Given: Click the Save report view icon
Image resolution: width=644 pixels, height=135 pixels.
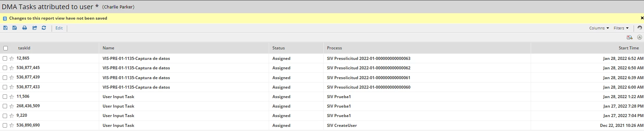Looking at the screenshot, I should coord(5,28).
